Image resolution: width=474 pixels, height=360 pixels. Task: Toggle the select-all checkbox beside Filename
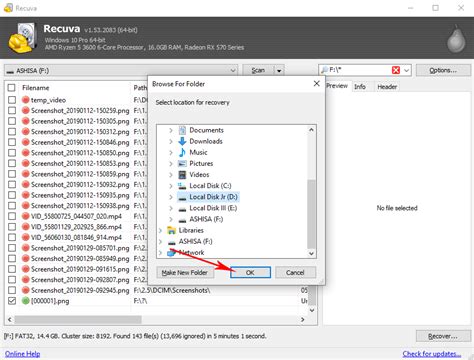pos(12,88)
